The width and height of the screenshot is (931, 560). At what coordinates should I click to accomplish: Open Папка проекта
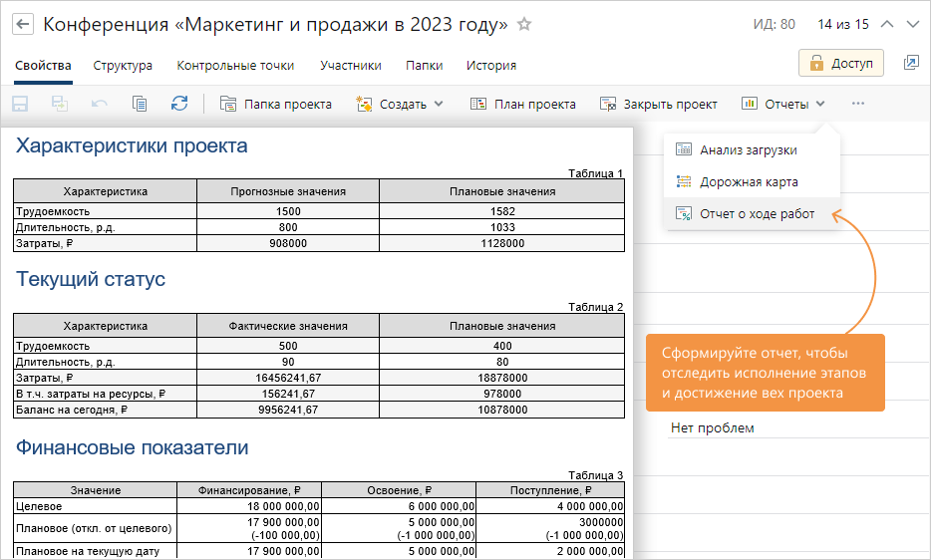[276, 104]
